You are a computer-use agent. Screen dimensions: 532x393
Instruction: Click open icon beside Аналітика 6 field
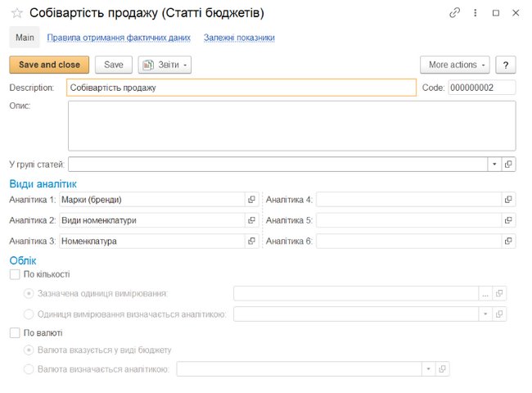pos(508,242)
